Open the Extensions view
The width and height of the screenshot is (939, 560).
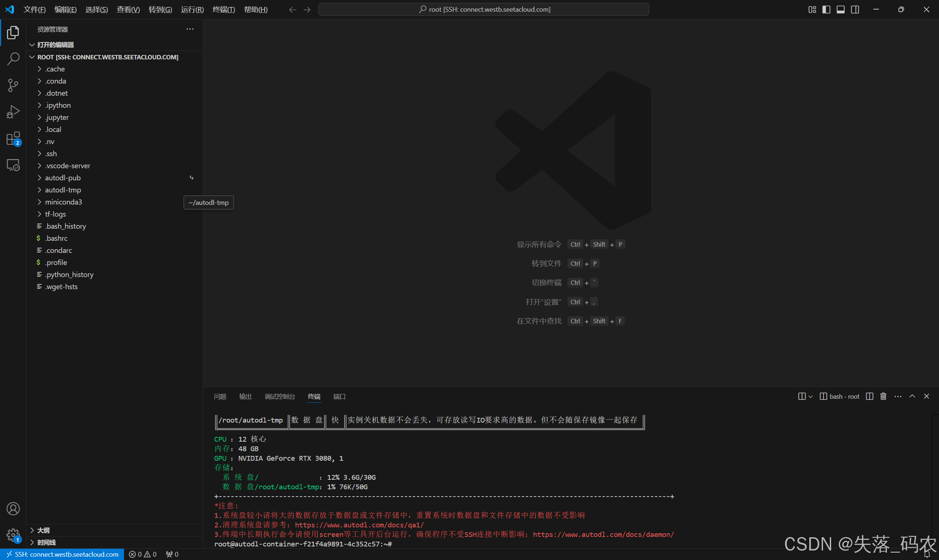point(13,139)
